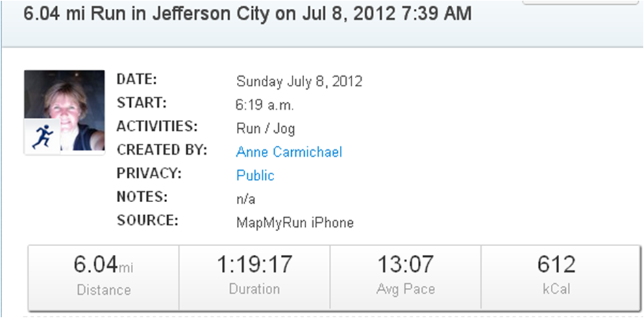The width and height of the screenshot is (644, 318).
Task: Click the Sunday July 8, 2012 date value
Action: [299, 82]
